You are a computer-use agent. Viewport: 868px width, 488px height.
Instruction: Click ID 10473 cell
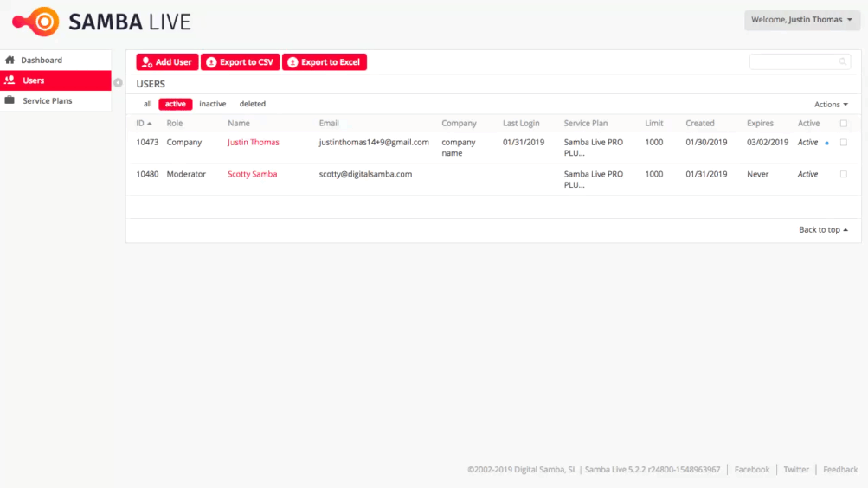point(147,142)
